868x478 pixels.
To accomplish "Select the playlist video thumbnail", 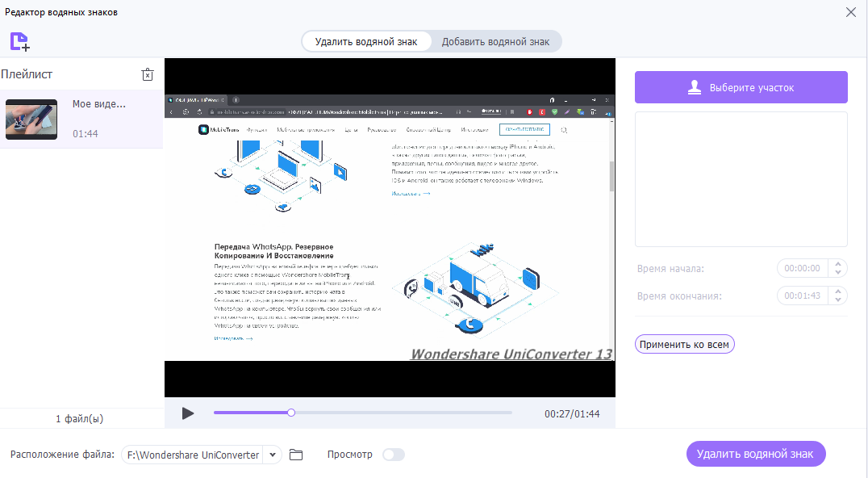I will pos(31,119).
